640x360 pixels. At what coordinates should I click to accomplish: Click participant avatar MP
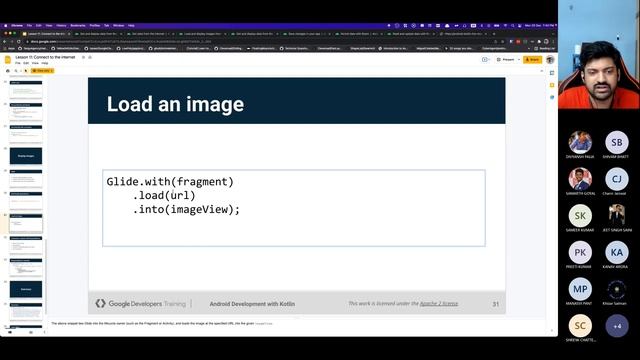pyautogui.click(x=580, y=289)
